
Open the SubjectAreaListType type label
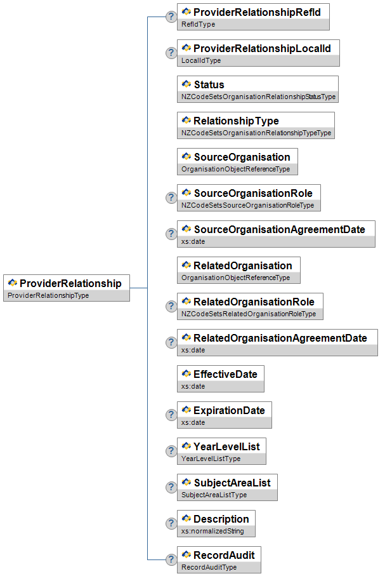[x=214, y=495]
